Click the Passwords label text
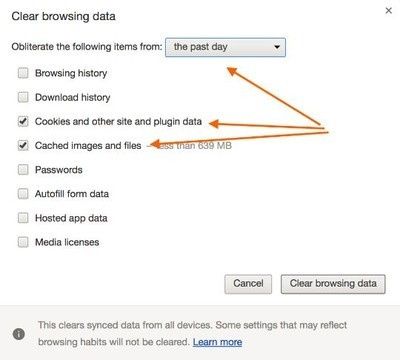The height and width of the screenshot is (360, 400). 59,170
